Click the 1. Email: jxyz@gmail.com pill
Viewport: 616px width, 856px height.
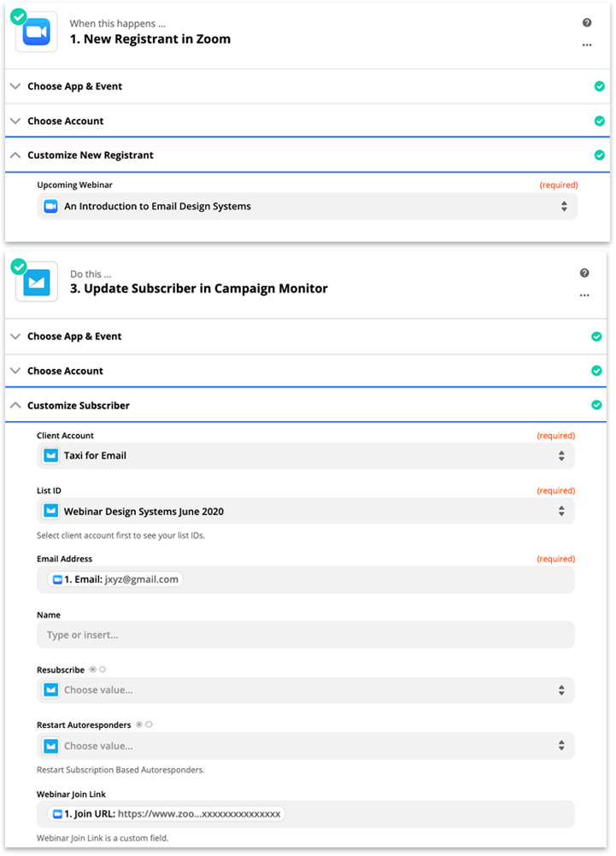click(115, 580)
